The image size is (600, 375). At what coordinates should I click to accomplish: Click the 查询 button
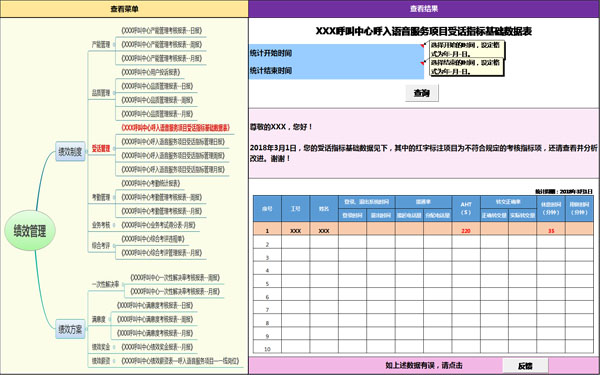[422, 93]
